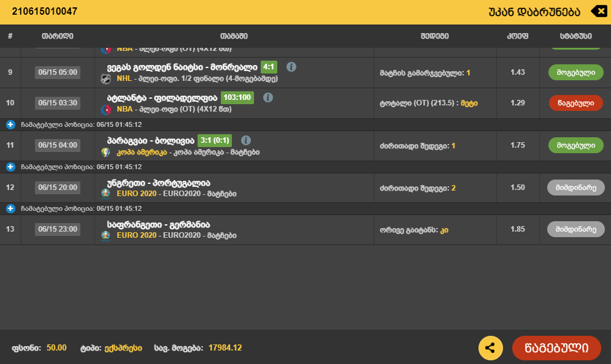Click date 06/15 05:00
The width and height of the screenshot is (611, 364).
point(58,72)
